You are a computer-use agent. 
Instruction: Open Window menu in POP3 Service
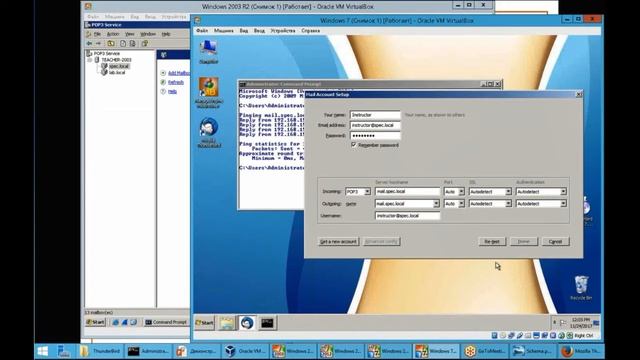pos(148,34)
